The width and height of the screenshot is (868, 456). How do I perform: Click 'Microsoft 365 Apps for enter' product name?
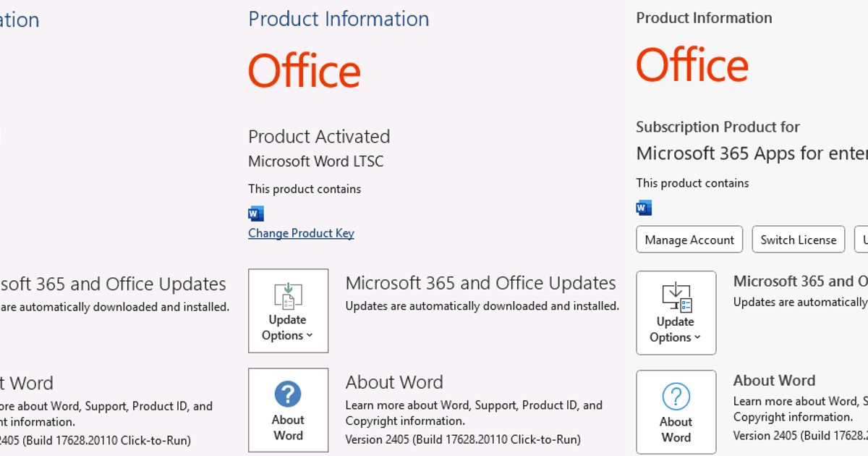752,153
